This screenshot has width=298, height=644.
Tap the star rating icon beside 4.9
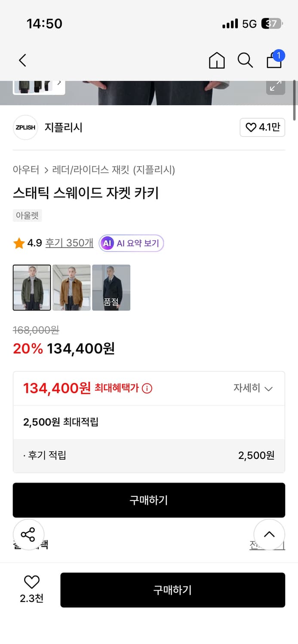click(19, 243)
